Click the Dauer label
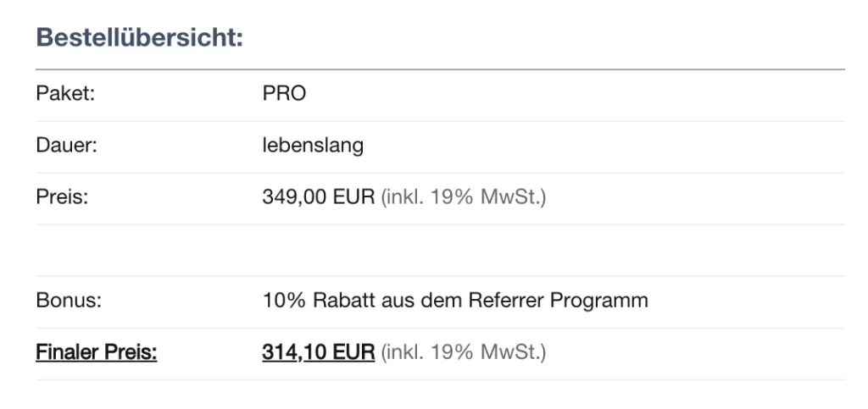868x409 pixels. (x=67, y=146)
